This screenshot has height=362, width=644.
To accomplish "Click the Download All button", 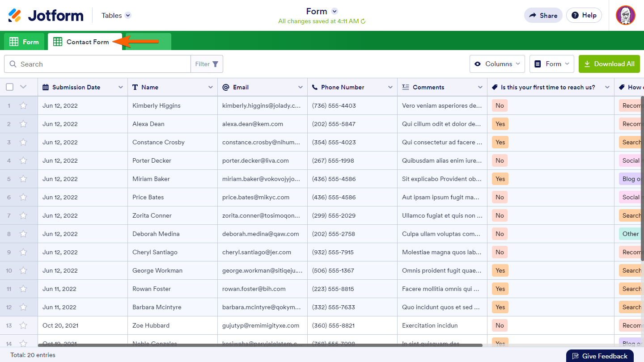I will pyautogui.click(x=609, y=64).
